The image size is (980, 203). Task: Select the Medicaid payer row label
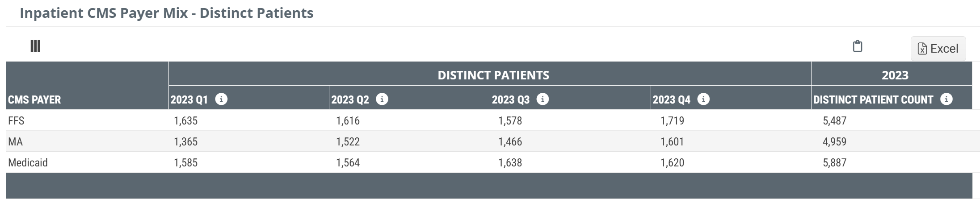tap(28, 162)
